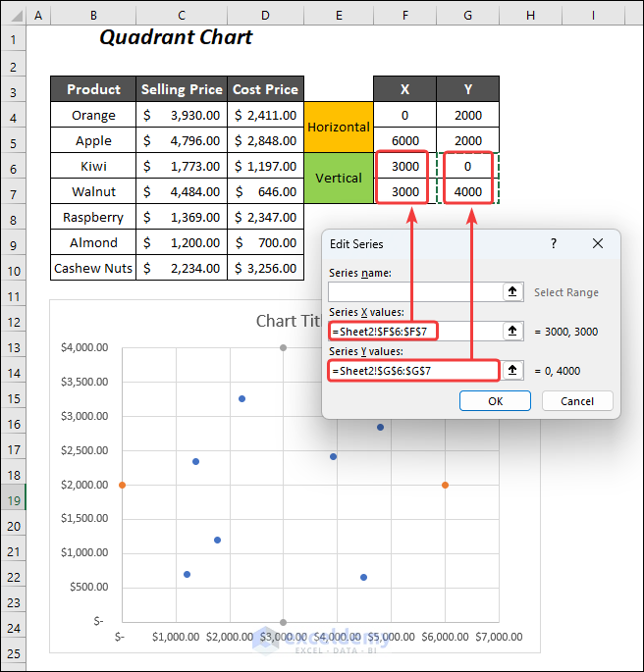Click the Series X values input field
644x672 pixels.
click(416, 332)
